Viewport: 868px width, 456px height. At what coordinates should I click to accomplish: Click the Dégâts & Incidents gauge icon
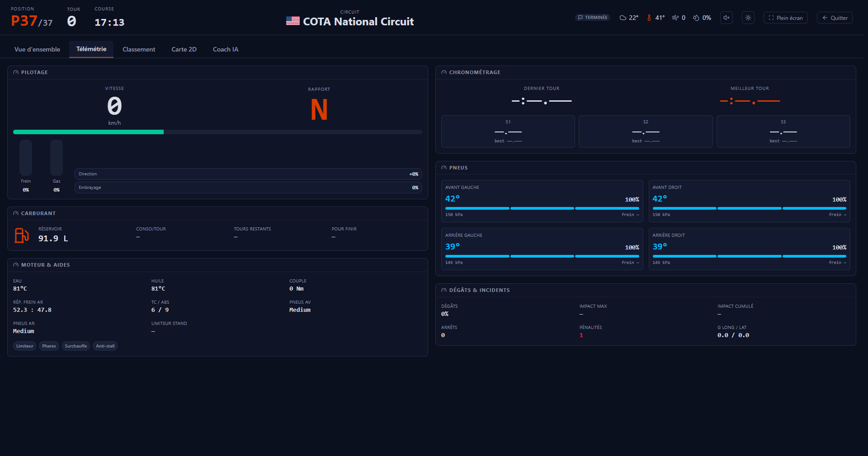(x=444, y=290)
